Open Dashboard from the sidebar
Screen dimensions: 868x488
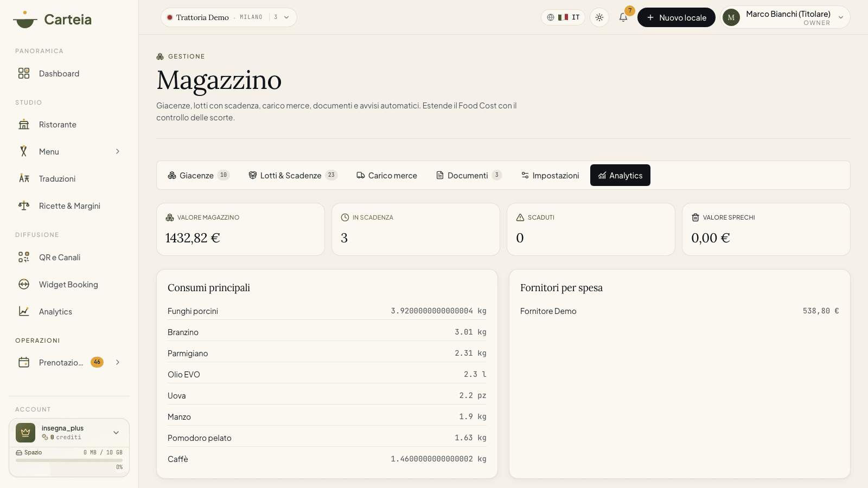tap(69, 74)
